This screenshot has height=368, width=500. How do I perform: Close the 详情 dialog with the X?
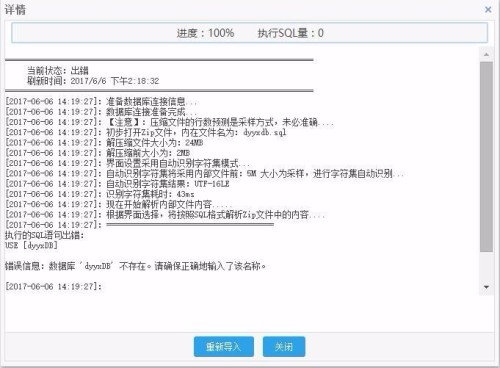point(488,9)
